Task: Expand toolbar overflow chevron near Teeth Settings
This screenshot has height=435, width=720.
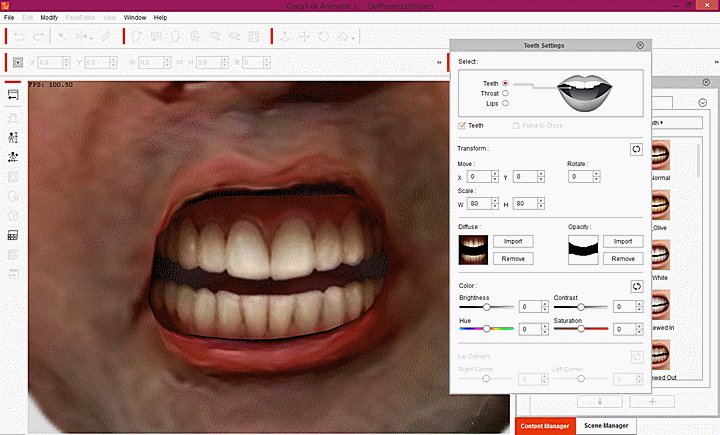Action: [439, 62]
